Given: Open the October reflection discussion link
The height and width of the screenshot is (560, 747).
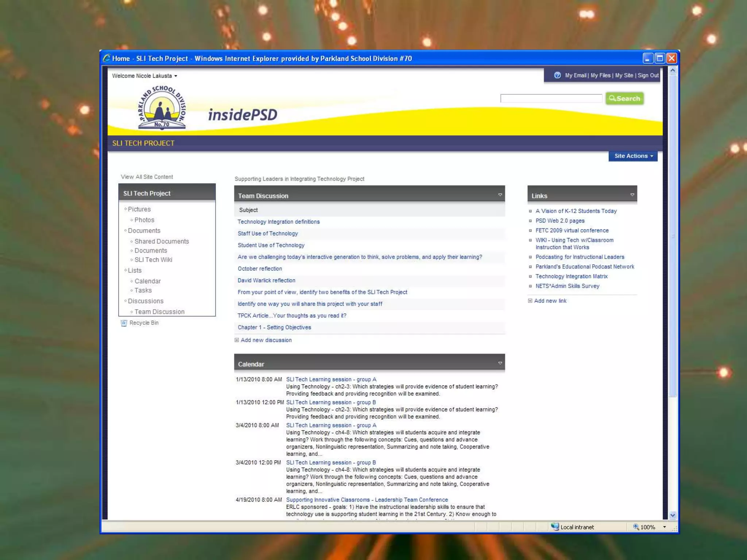Looking at the screenshot, I should [260, 269].
